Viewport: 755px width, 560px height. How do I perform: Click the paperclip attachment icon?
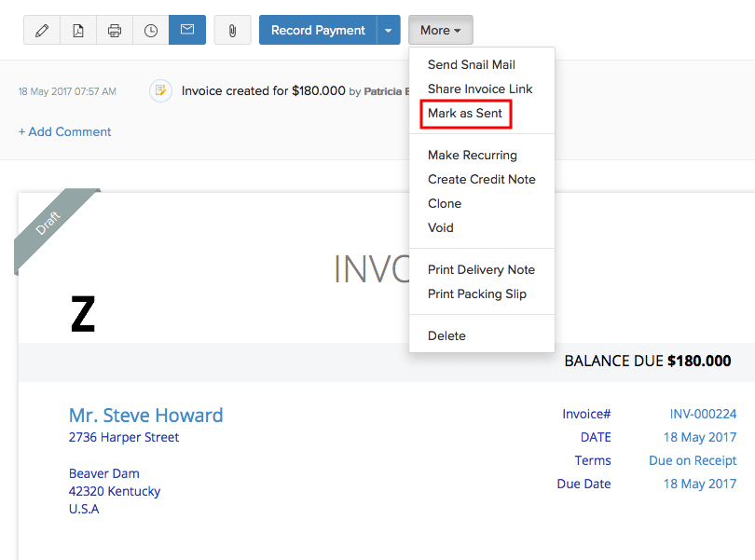tap(232, 30)
